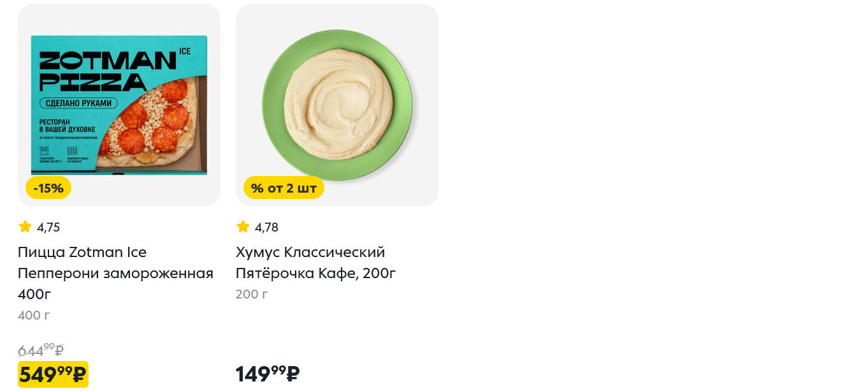Open the 'Хумус Классический Пятёрочка Кафе' title link
The image size is (868, 391).
[316, 263]
